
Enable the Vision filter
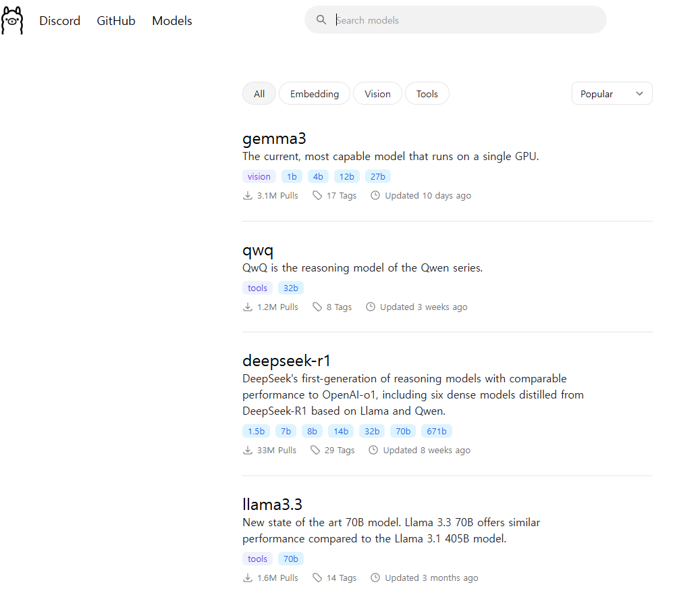377,94
